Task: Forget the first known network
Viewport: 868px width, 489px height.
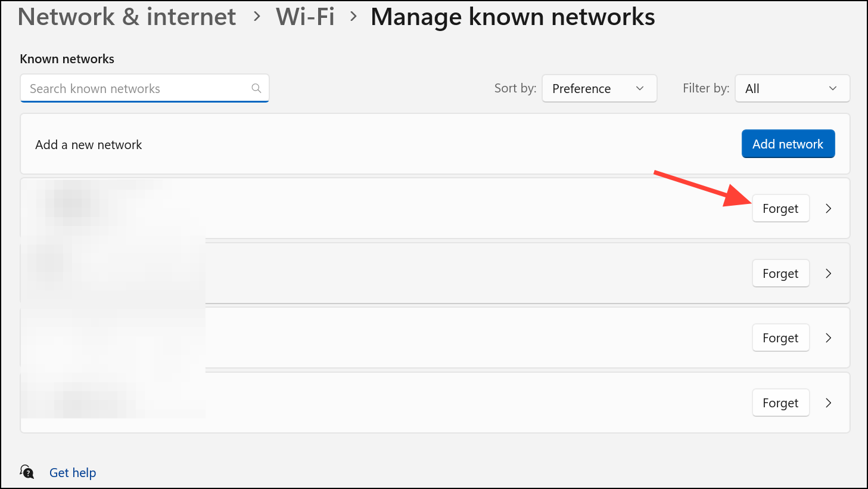Action: 780,209
